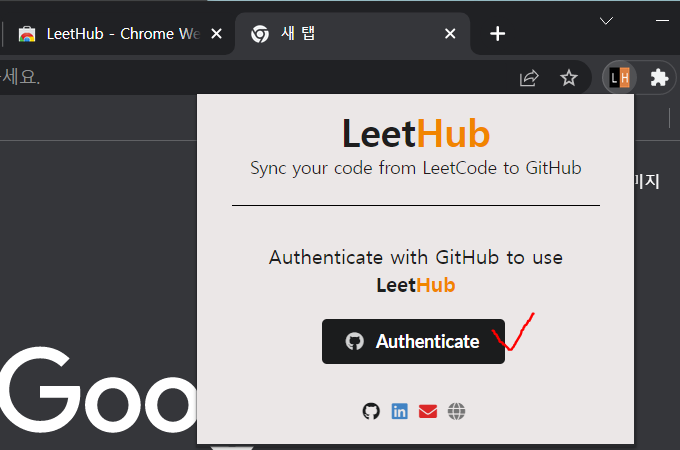
Task: Close the 새 탭 tab
Action: pyautogui.click(x=450, y=34)
